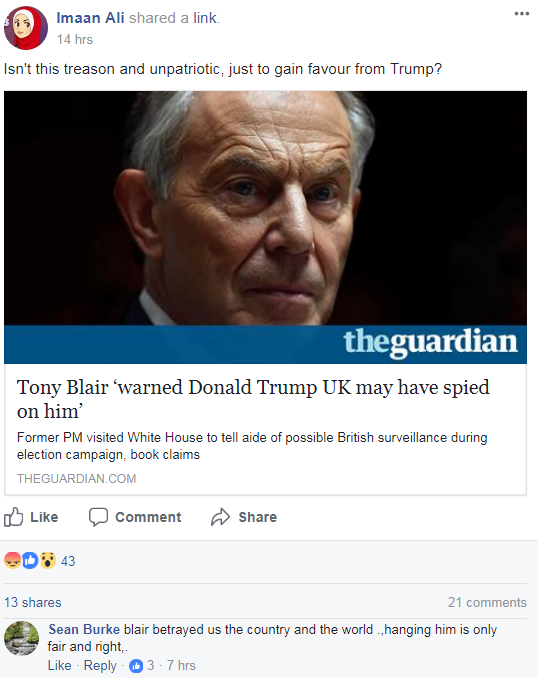The width and height of the screenshot is (538, 681).
Task: Expand the 21 comments thread
Action: click(x=487, y=602)
